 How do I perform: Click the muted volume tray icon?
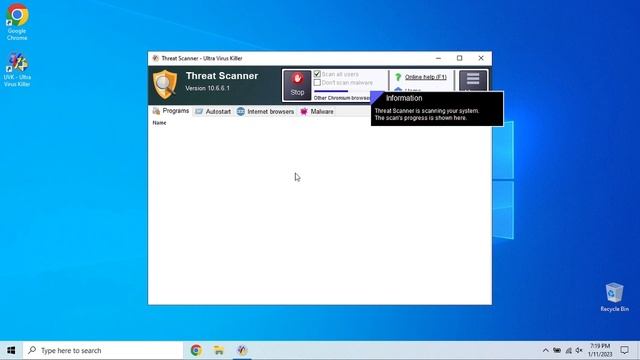[x=579, y=350]
